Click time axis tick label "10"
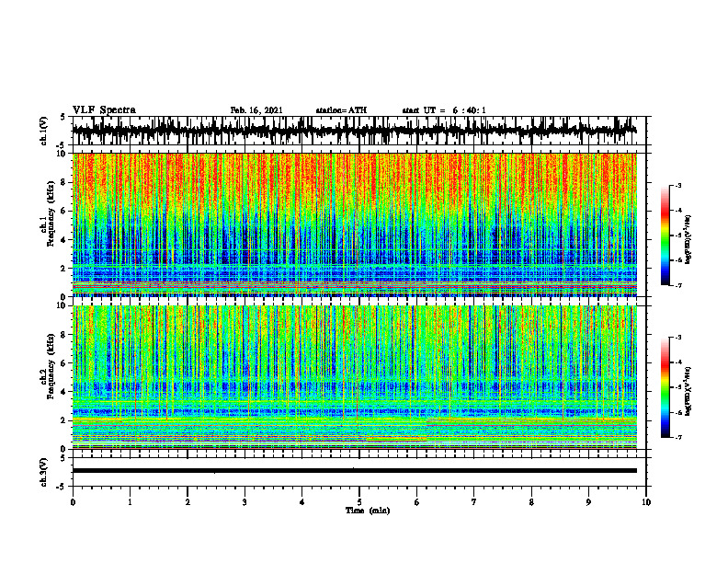 pyautogui.click(x=646, y=502)
